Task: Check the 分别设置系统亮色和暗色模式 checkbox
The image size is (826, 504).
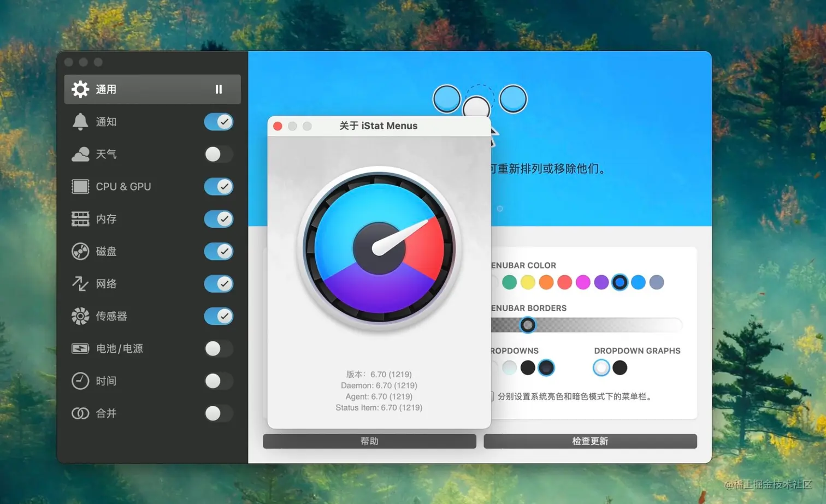Action: [491, 396]
